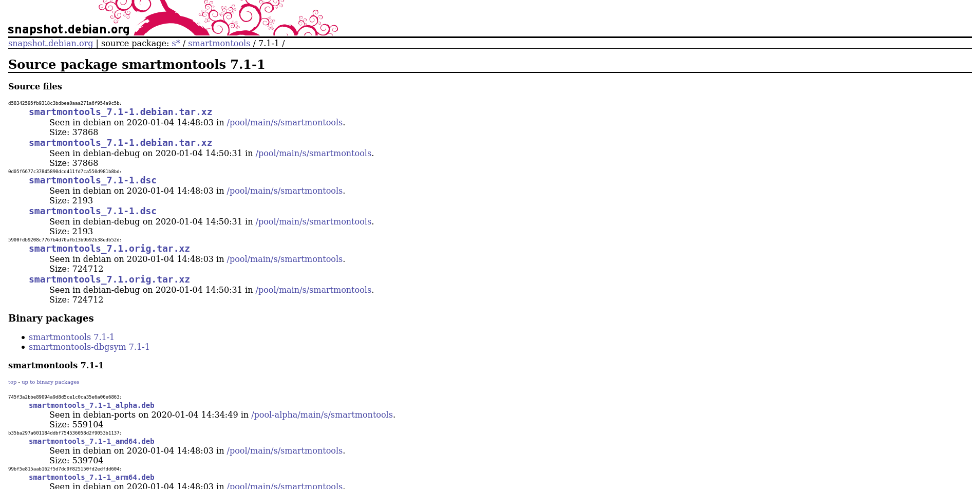Open /pool-alpha/main/s/smartmontools link

[322, 415]
